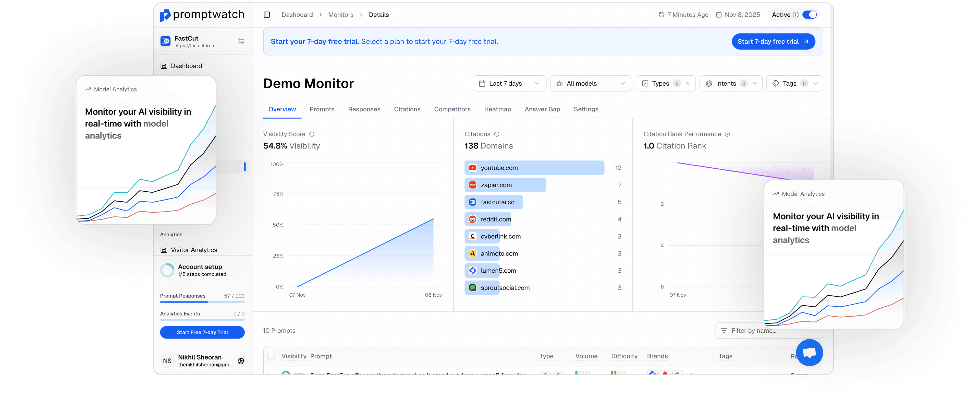980x406 pixels.
Task: Click Start Free 7-day Trial button
Action: pyautogui.click(x=202, y=332)
